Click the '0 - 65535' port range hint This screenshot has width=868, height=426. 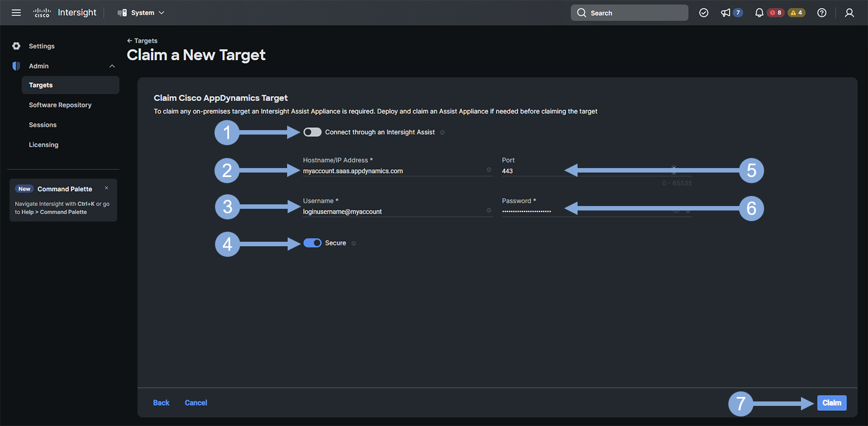point(677,183)
